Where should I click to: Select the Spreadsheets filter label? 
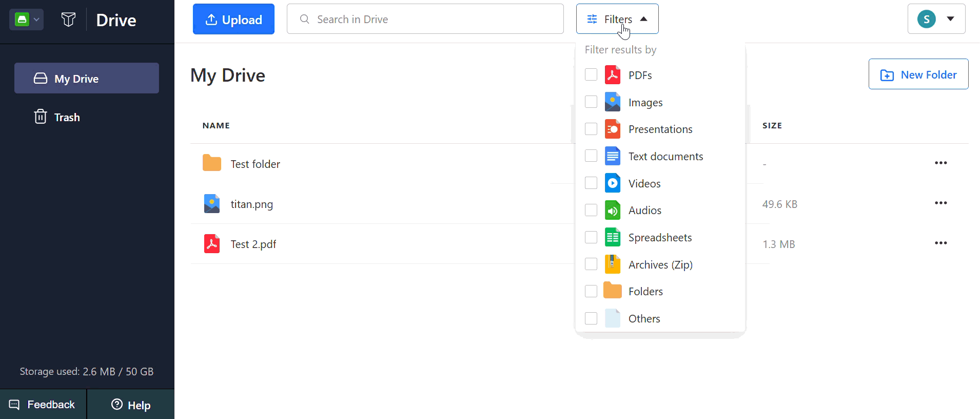660,238
